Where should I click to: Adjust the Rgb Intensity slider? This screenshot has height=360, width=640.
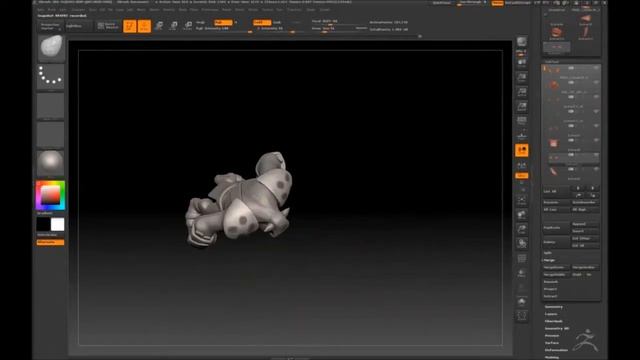coord(224,29)
